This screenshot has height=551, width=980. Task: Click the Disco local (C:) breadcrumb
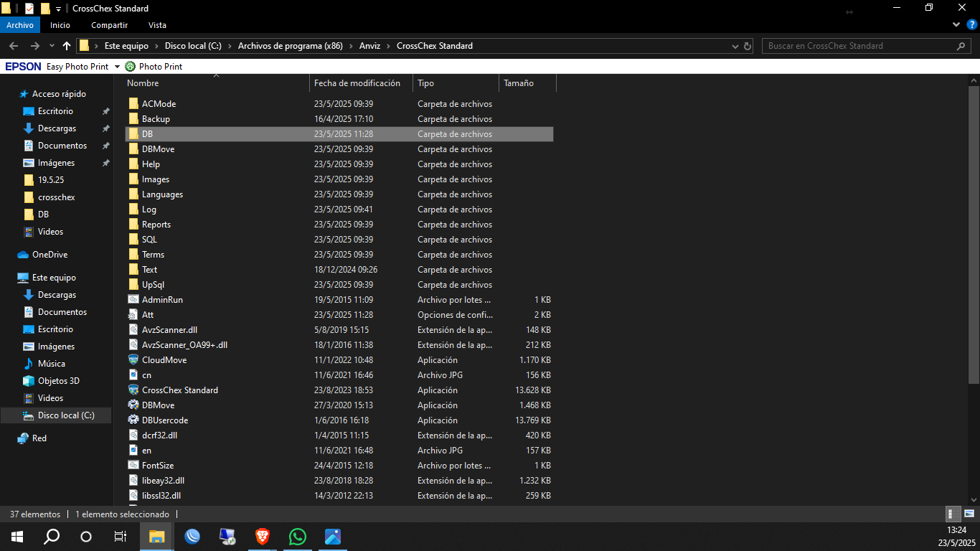tap(193, 46)
